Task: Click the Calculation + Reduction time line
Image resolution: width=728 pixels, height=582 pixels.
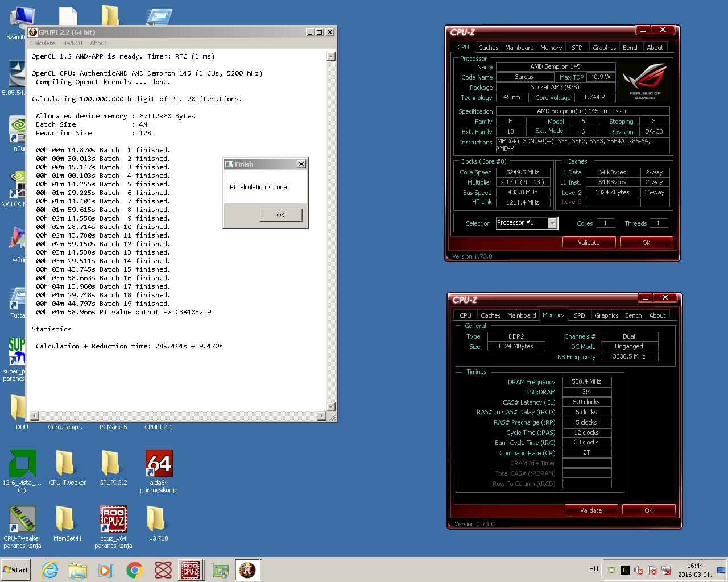Action: tap(129, 346)
